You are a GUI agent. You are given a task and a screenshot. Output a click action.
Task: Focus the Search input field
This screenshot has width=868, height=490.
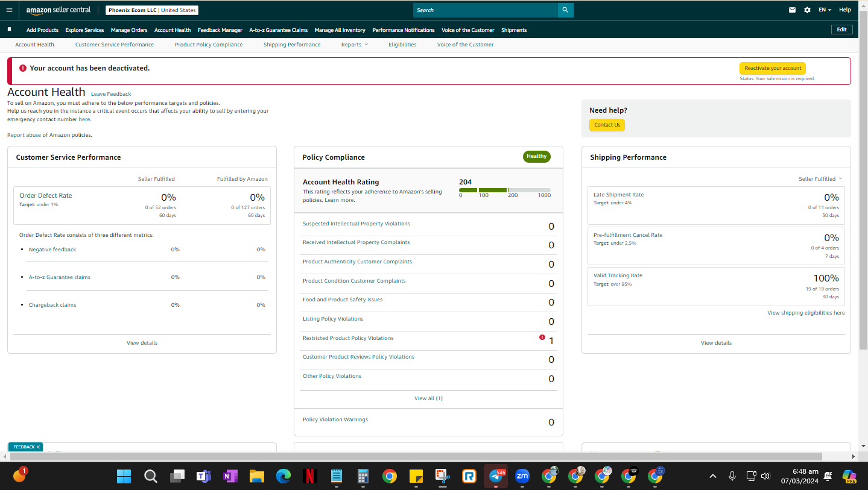point(486,10)
